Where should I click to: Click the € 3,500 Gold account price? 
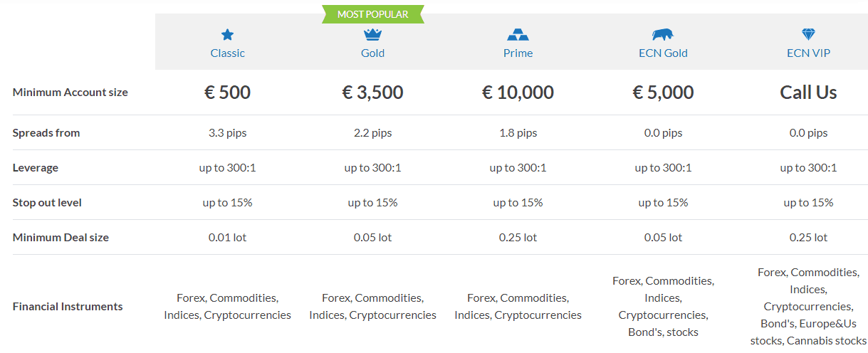tap(372, 93)
